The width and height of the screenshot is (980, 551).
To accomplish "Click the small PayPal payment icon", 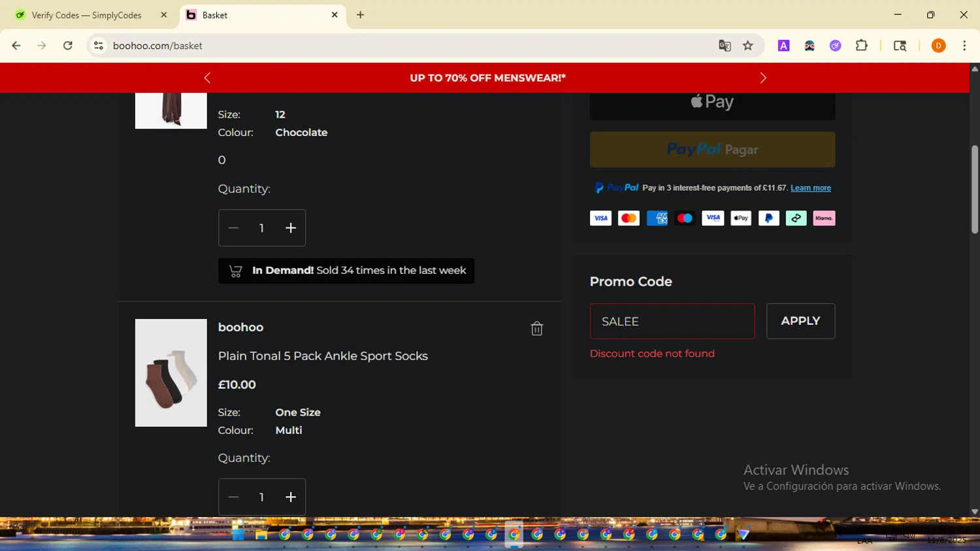I will pyautogui.click(x=768, y=218).
